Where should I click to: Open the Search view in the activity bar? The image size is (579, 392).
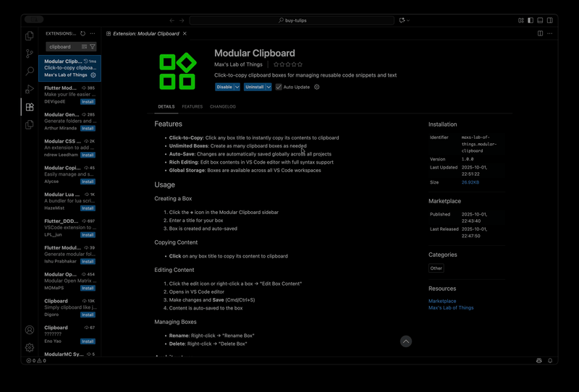pos(30,71)
